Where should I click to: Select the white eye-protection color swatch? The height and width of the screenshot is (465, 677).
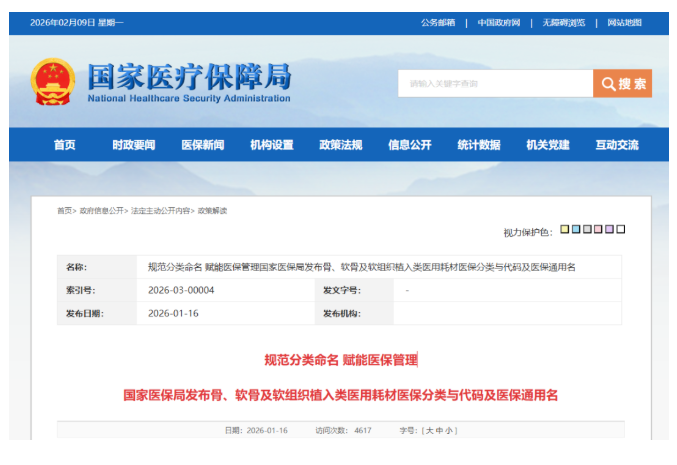click(621, 230)
